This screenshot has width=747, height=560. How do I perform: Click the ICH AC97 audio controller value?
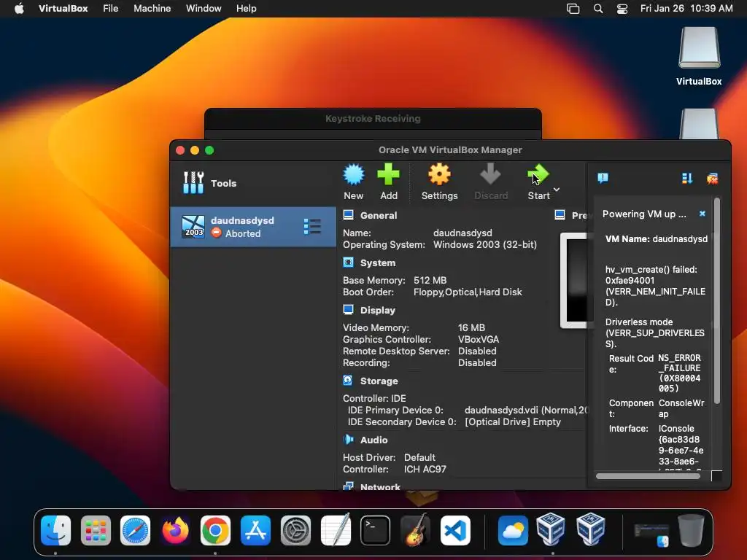pyautogui.click(x=425, y=469)
